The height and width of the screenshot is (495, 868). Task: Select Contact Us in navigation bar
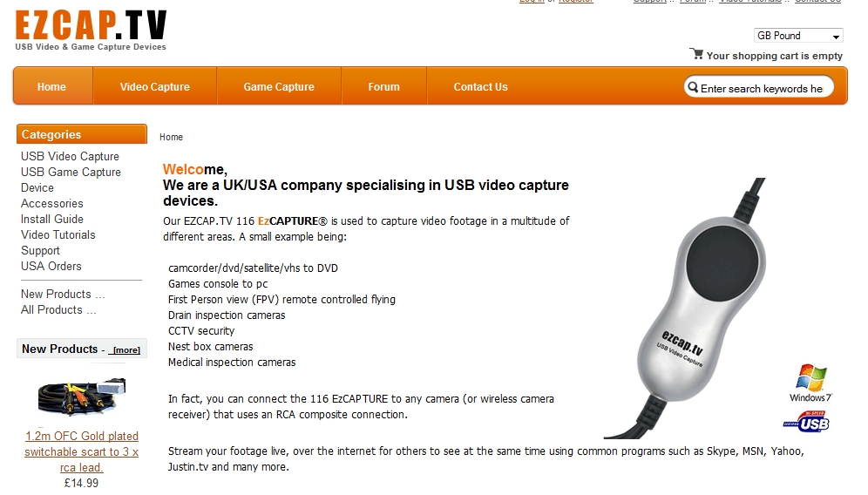click(x=480, y=86)
